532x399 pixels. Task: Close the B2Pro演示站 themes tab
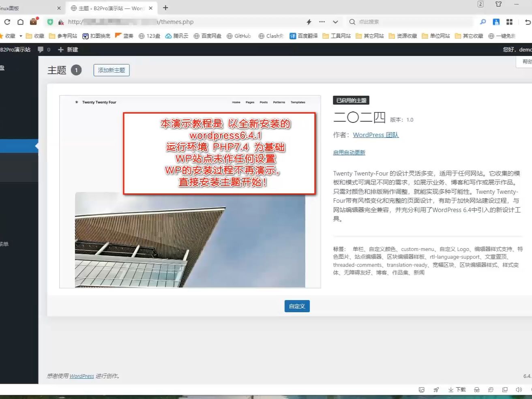tap(151, 8)
